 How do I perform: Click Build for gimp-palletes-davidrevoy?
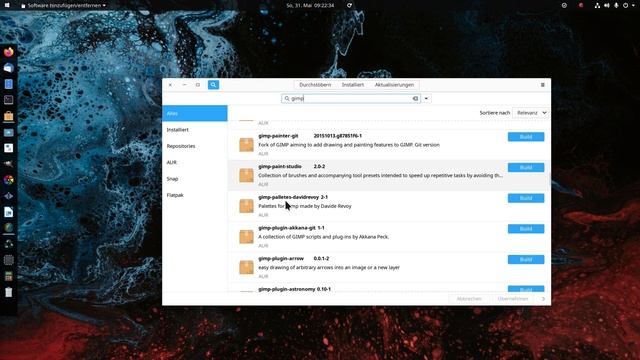click(x=526, y=198)
